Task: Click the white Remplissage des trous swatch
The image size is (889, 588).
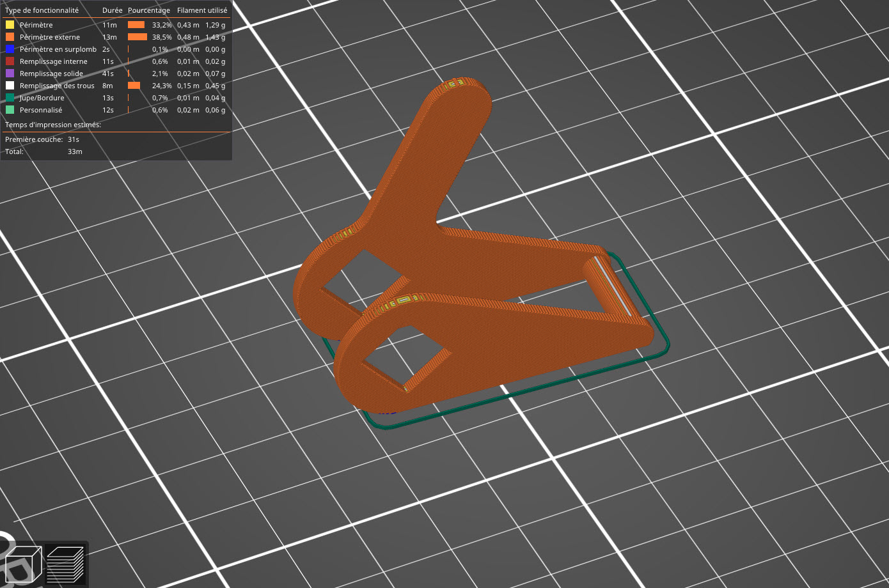Action: click(x=10, y=86)
